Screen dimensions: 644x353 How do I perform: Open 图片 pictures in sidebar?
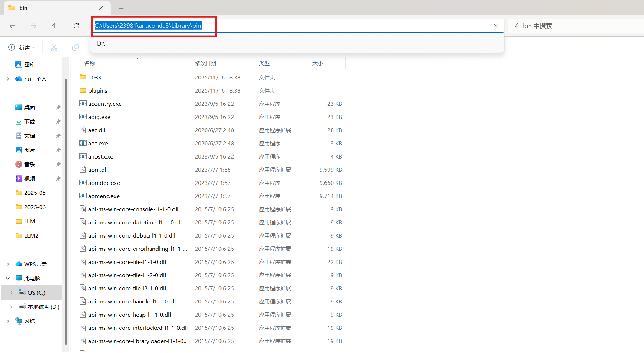click(25, 150)
